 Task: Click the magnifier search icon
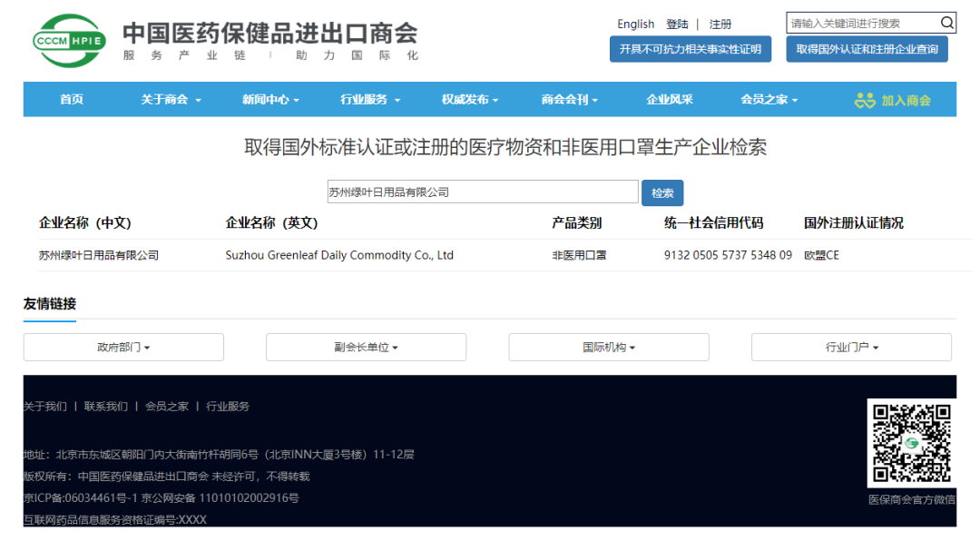946,24
